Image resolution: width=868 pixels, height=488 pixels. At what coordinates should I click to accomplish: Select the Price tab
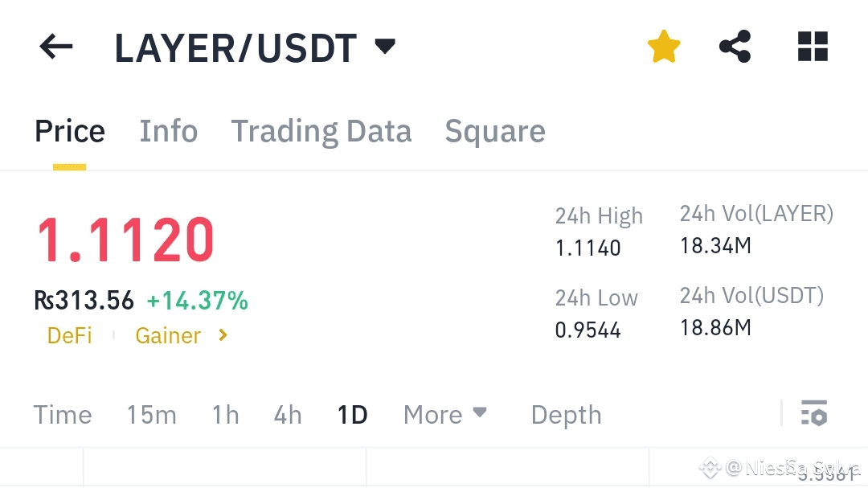70,132
